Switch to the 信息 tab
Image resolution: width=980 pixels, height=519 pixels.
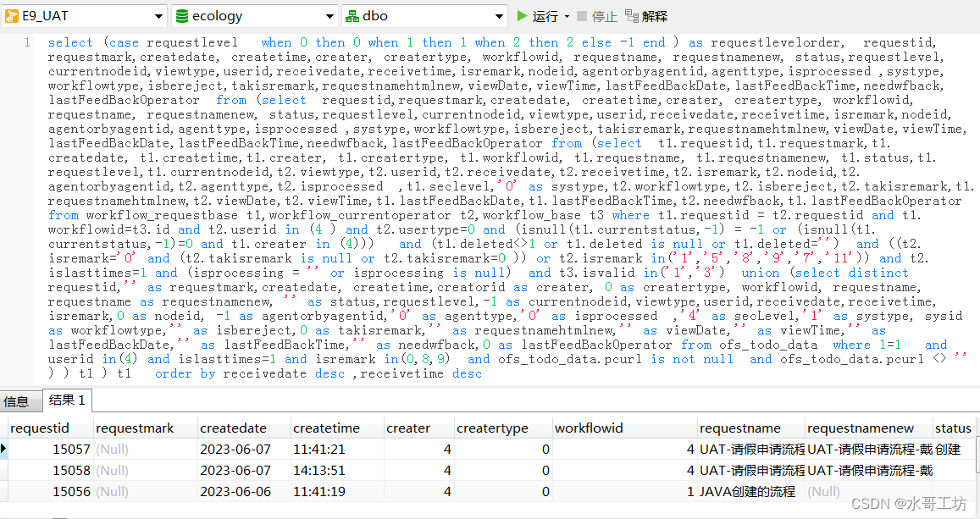pos(19,400)
